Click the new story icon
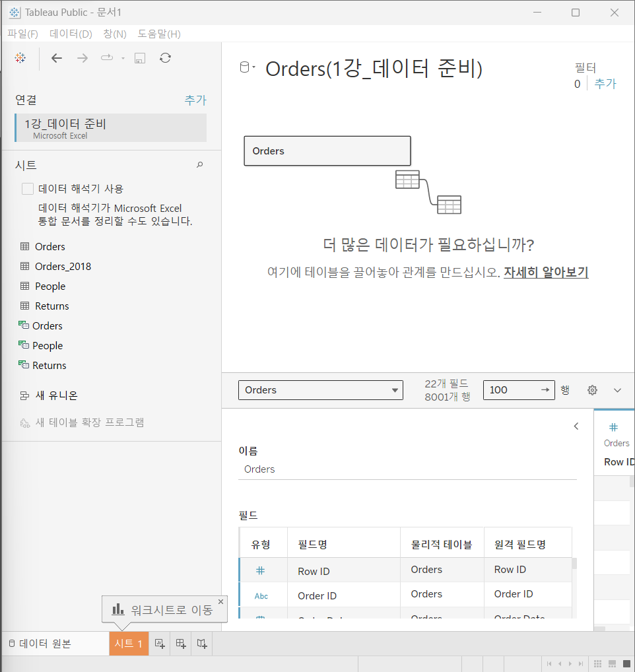This screenshot has height=672, width=635. point(202,644)
